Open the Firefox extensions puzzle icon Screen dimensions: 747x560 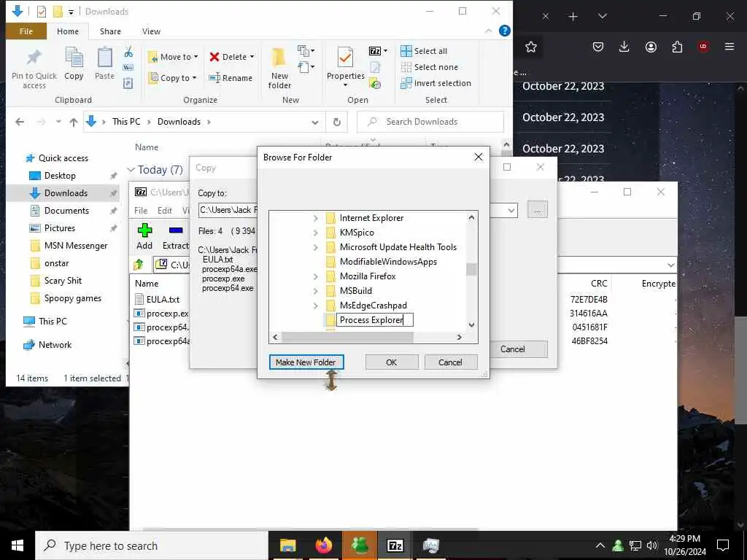point(677,47)
